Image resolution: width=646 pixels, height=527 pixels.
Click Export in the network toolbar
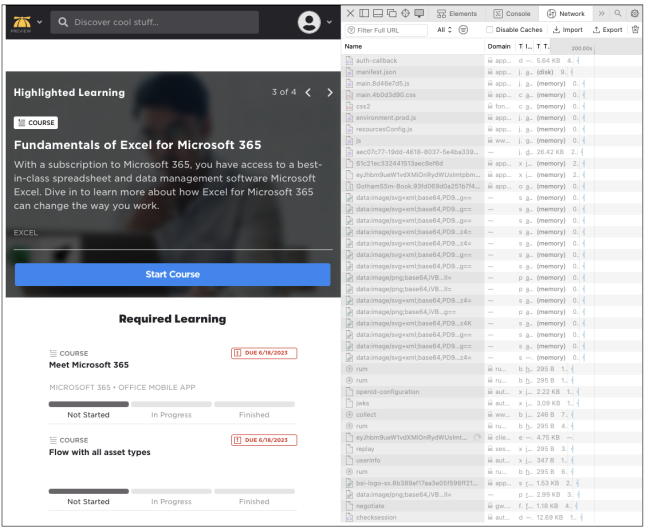pos(608,30)
